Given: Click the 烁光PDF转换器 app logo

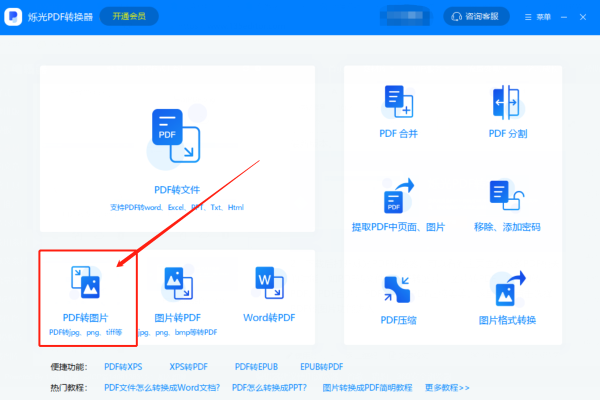Looking at the screenshot, I should click(13, 17).
